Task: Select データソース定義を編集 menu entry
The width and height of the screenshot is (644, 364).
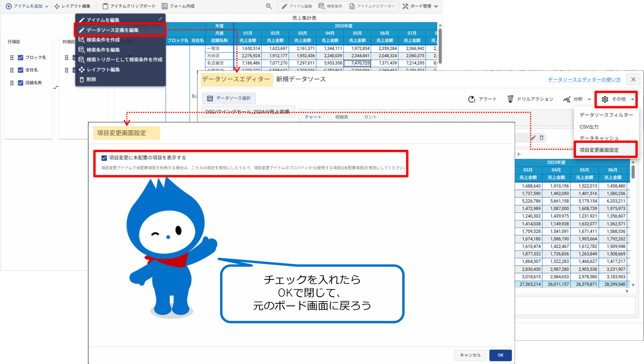Action: tap(113, 30)
